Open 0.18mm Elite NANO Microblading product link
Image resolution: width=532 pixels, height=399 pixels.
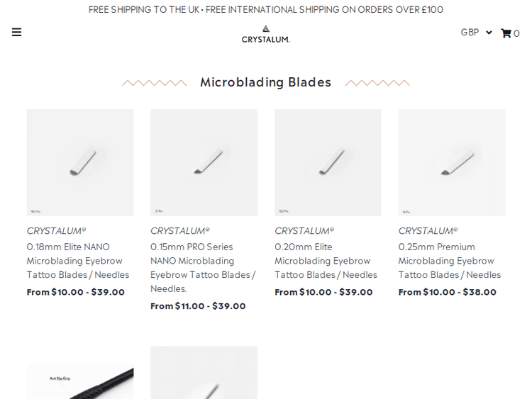click(x=78, y=260)
